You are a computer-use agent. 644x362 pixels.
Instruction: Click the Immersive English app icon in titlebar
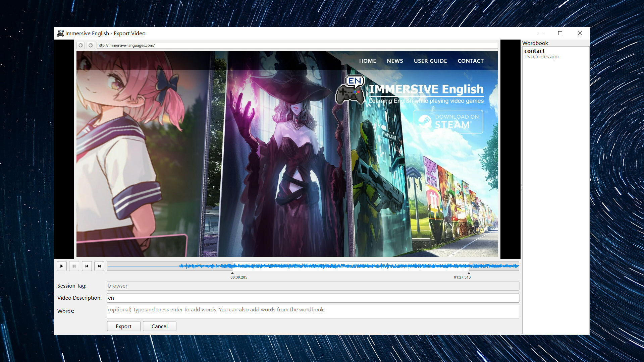point(61,33)
